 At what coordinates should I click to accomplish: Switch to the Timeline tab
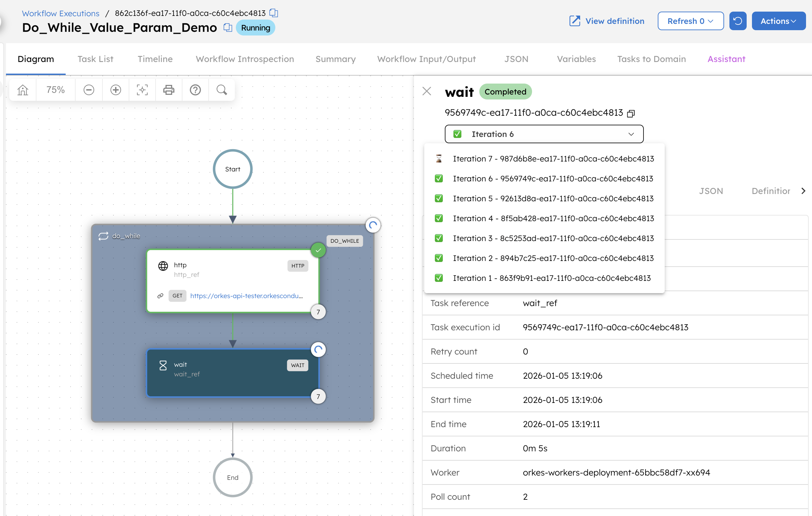tap(155, 59)
